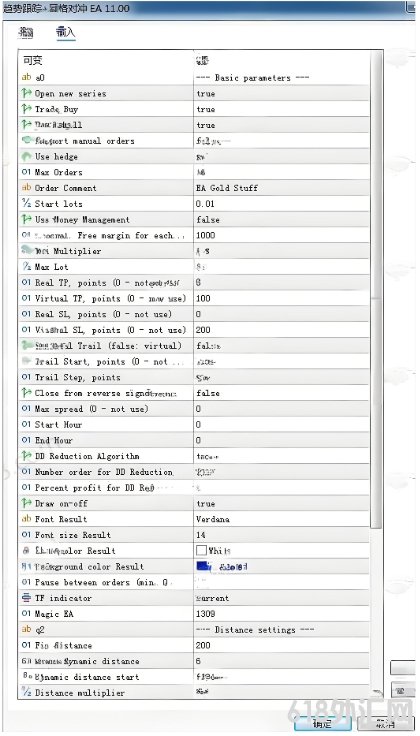The image size is (420, 736).
Task: Select the ab icon beside Font Result
Action: coord(26,519)
